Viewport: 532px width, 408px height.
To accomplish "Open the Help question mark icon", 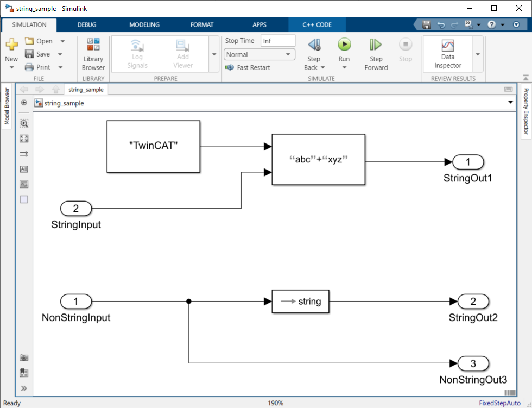I will (492, 25).
